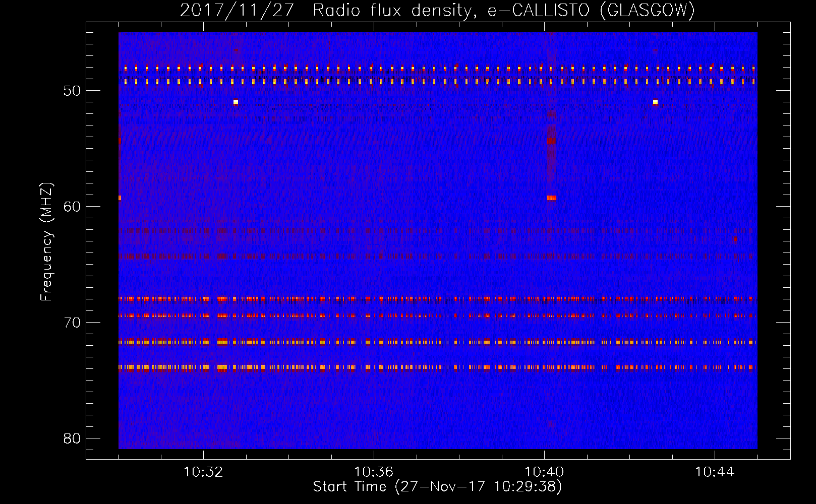Viewport: 816px width, 504px height.
Task: Click the time tick label "10:36"
Action: (374, 472)
